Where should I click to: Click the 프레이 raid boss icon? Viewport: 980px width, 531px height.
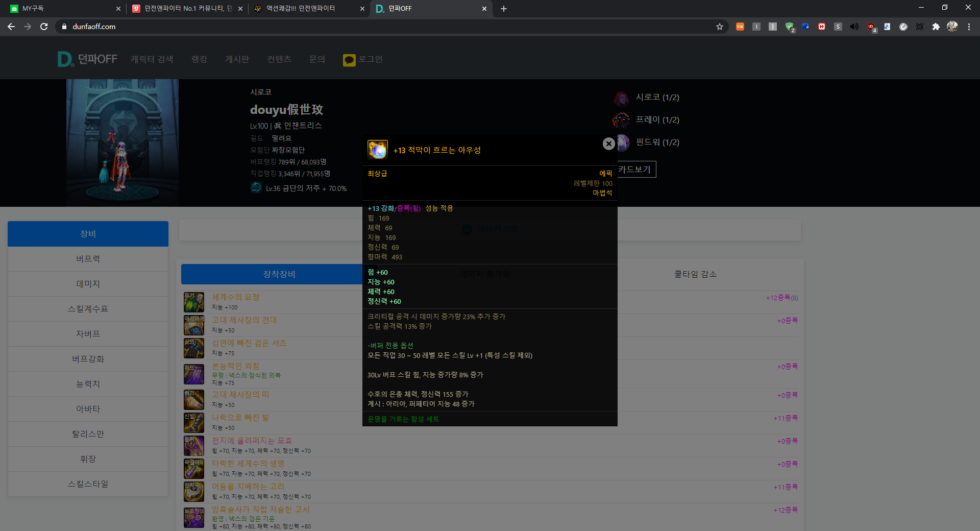pos(621,120)
